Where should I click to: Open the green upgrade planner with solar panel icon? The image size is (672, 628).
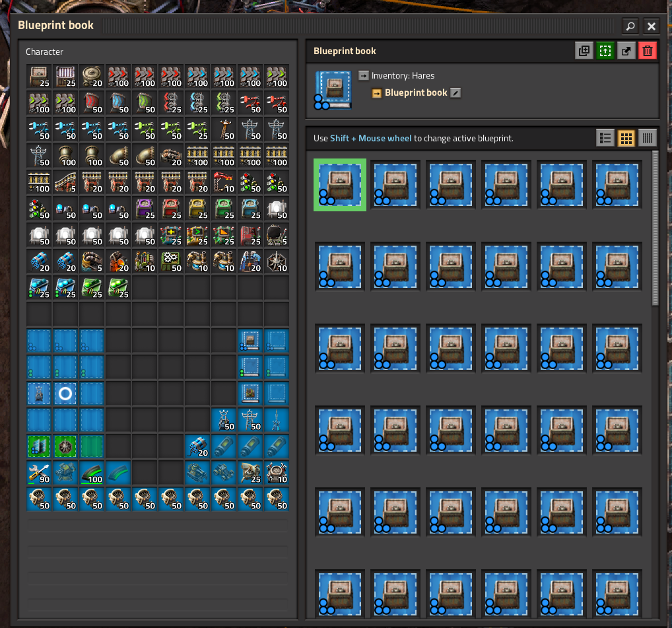[x=39, y=446]
